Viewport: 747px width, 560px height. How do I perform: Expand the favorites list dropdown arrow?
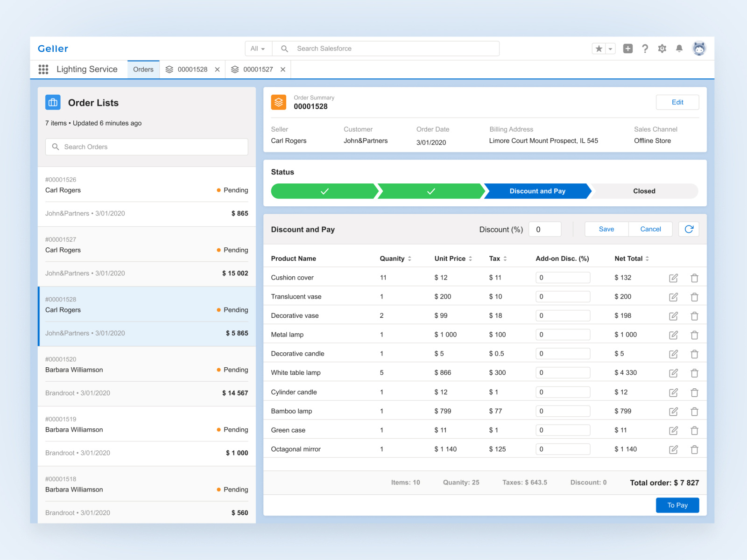tap(610, 49)
